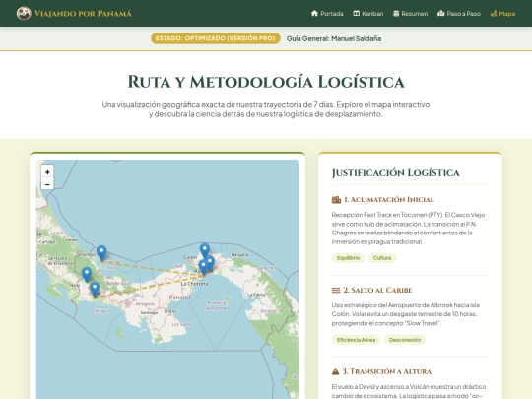This screenshot has height=399, width=532.
Task: Click the map marker near Bocas del Toro
Action: [x=101, y=253]
